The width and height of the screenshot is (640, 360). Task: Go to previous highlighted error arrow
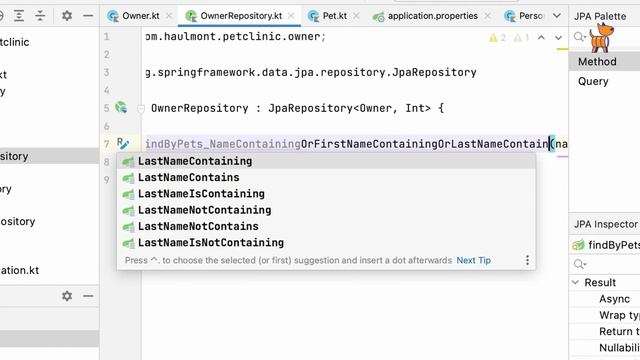[x=541, y=38]
